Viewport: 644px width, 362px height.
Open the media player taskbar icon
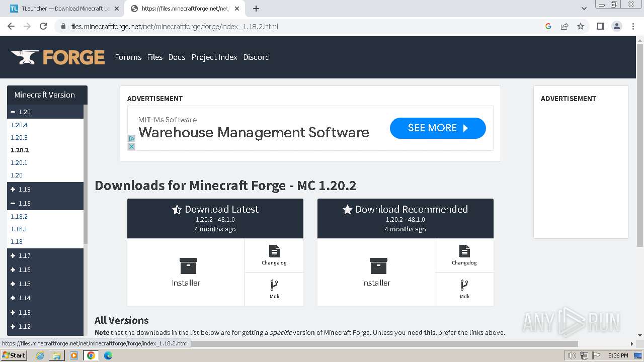click(74, 355)
